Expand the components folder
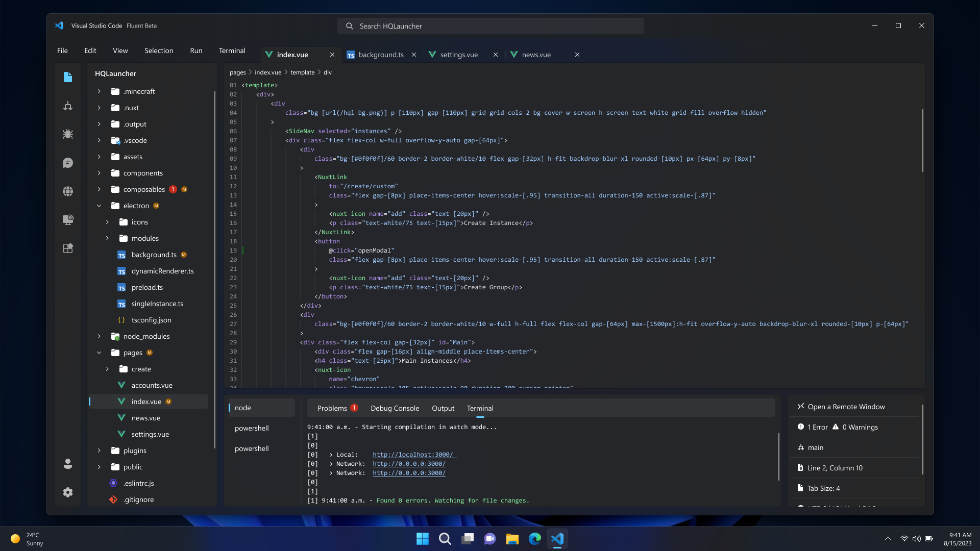This screenshot has width=980, height=551. pyautogui.click(x=99, y=173)
